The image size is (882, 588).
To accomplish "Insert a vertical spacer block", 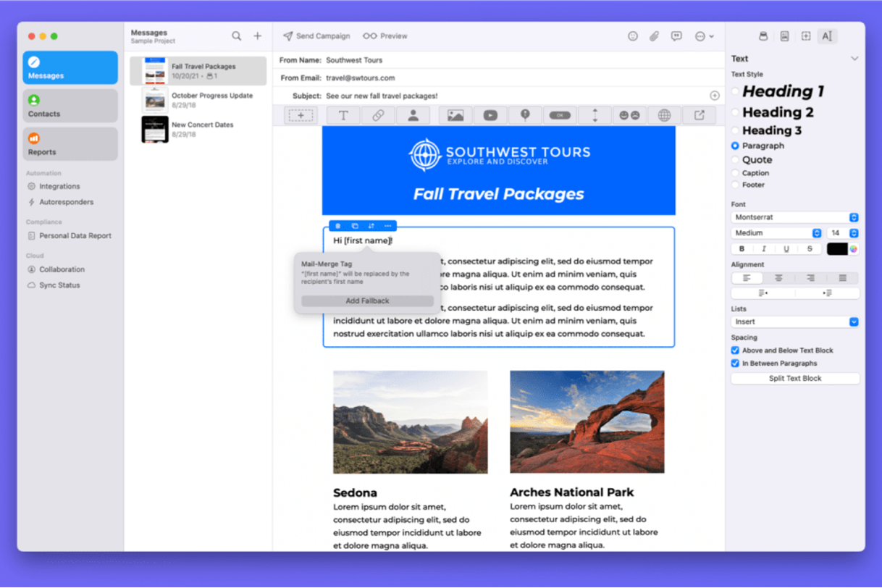I will click(x=595, y=115).
